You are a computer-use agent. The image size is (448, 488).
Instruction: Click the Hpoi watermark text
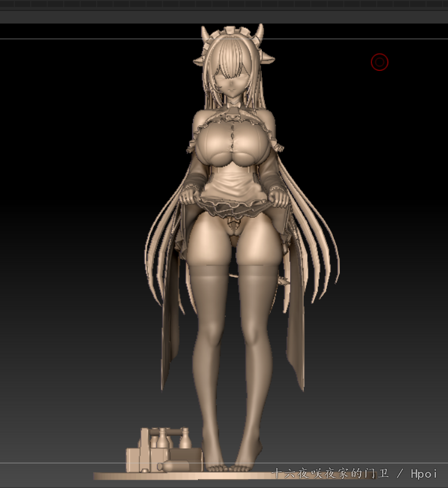click(424, 474)
